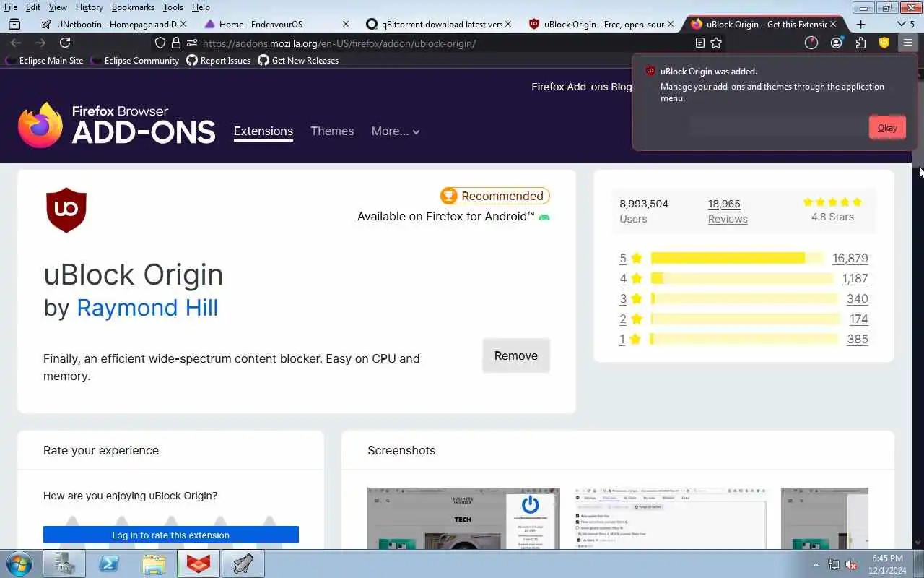Click Log in to rate this extension
924x578 pixels.
tap(171, 535)
